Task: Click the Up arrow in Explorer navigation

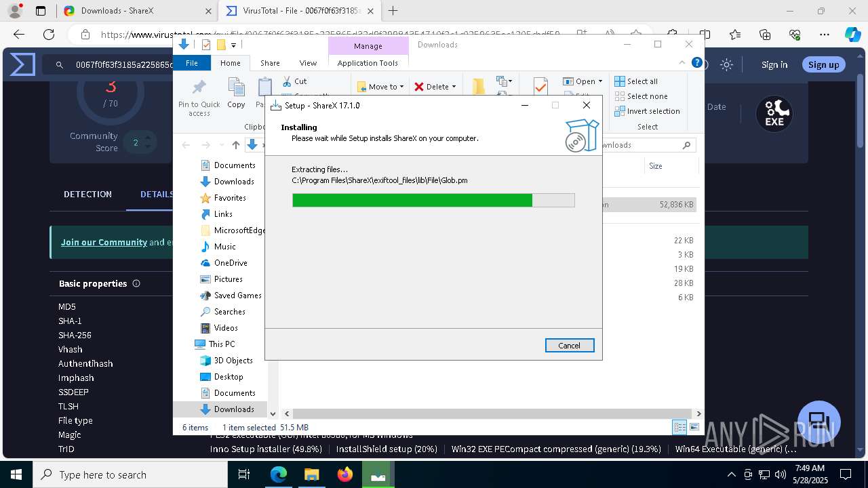Action: pos(235,145)
